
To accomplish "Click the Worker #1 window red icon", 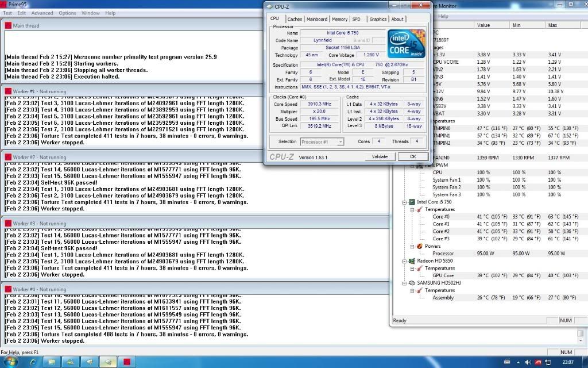I will click(x=8, y=91).
